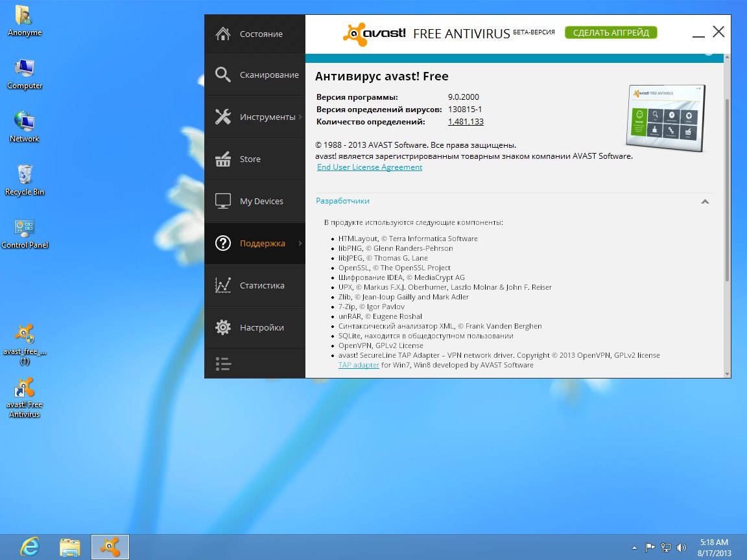The image size is (747, 560).
Task: Select the Computer desktop icon
Action: pos(25,74)
